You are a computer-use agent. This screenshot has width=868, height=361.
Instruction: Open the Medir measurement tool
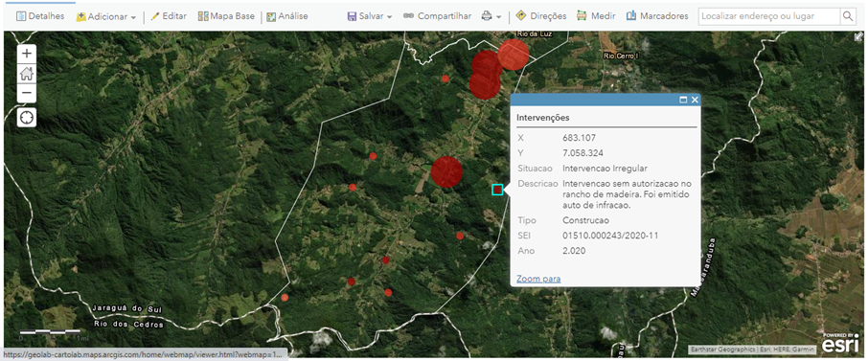[x=596, y=16]
